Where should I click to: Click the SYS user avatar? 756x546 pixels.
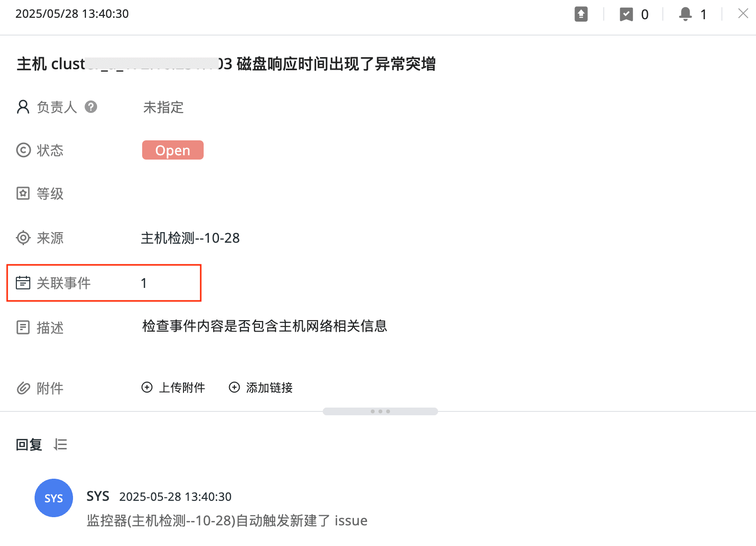[54, 498]
